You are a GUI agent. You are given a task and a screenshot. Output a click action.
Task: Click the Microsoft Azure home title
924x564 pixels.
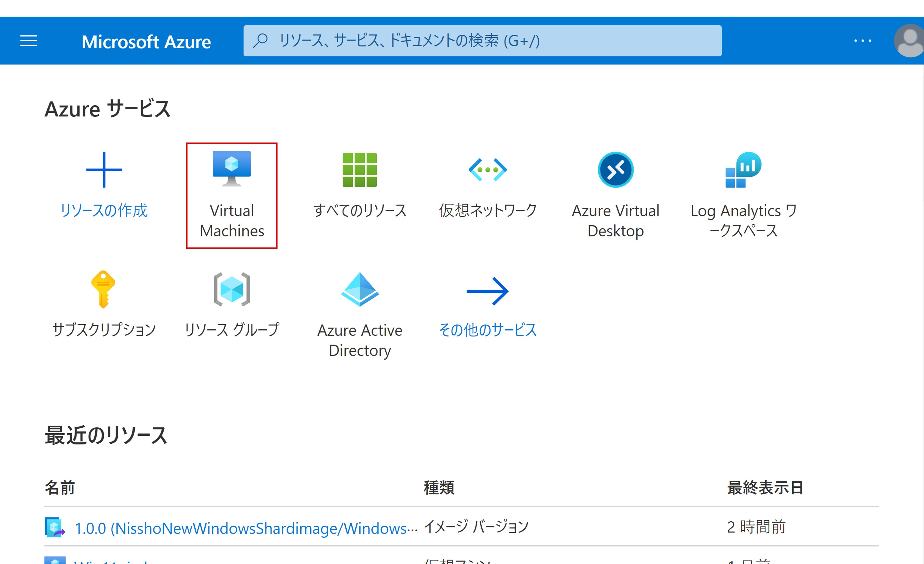(146, 42)
